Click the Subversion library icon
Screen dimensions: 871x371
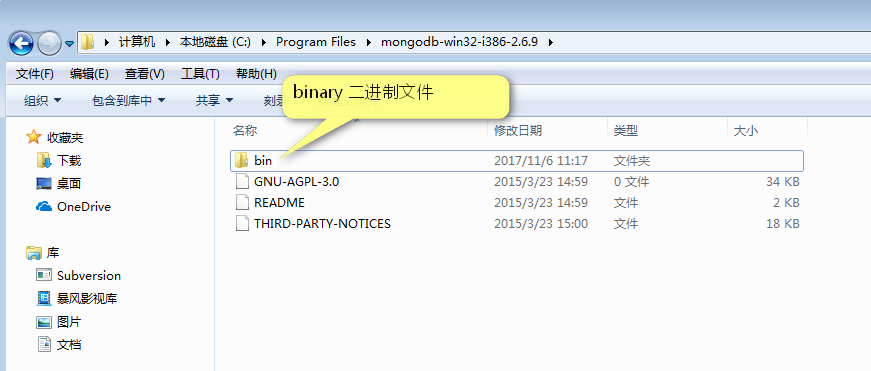pos(44,275)
